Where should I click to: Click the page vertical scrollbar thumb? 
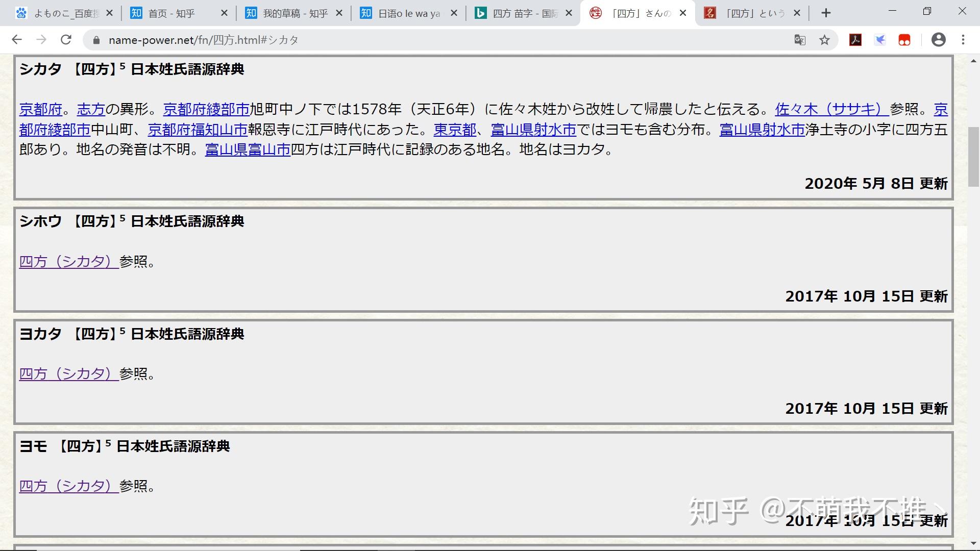point(973,157)
